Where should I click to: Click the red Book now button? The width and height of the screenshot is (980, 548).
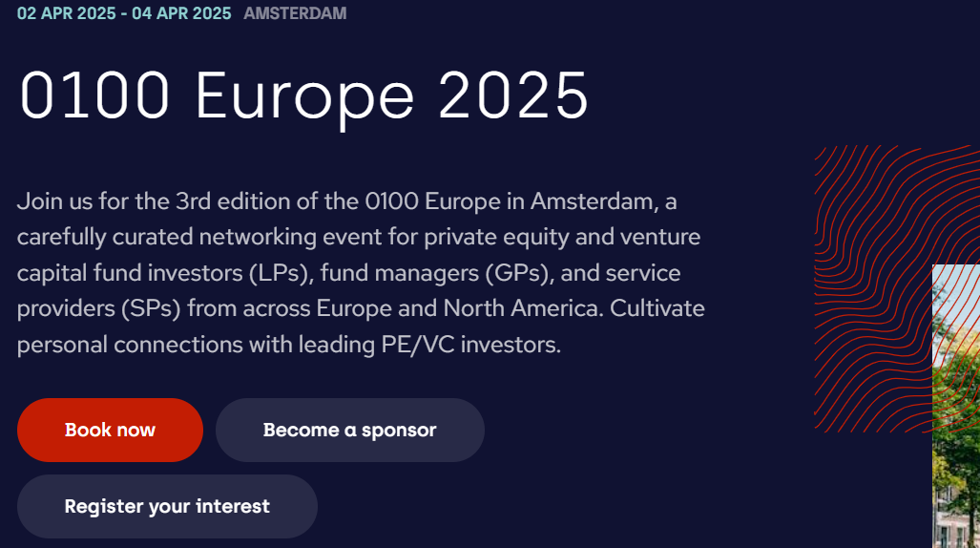(110, 431)
